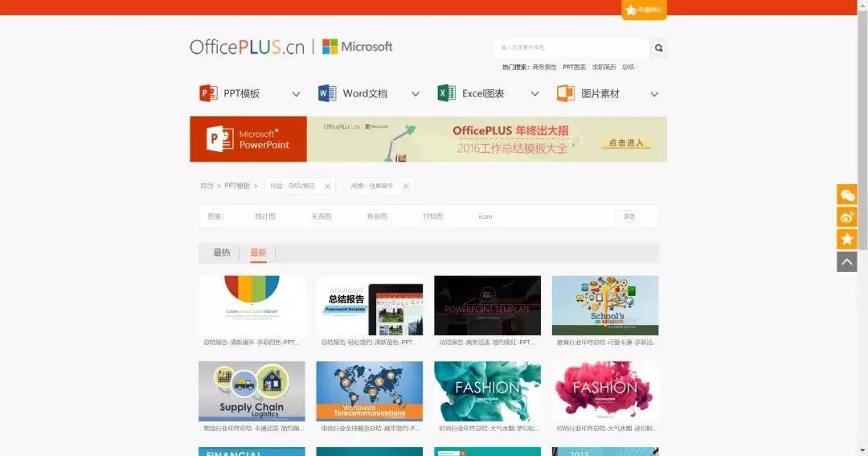This screenshot has height=456, width=868.
Task: Expand the PPT模板 dropdown arrow
Action: click(x=296, y=94)
